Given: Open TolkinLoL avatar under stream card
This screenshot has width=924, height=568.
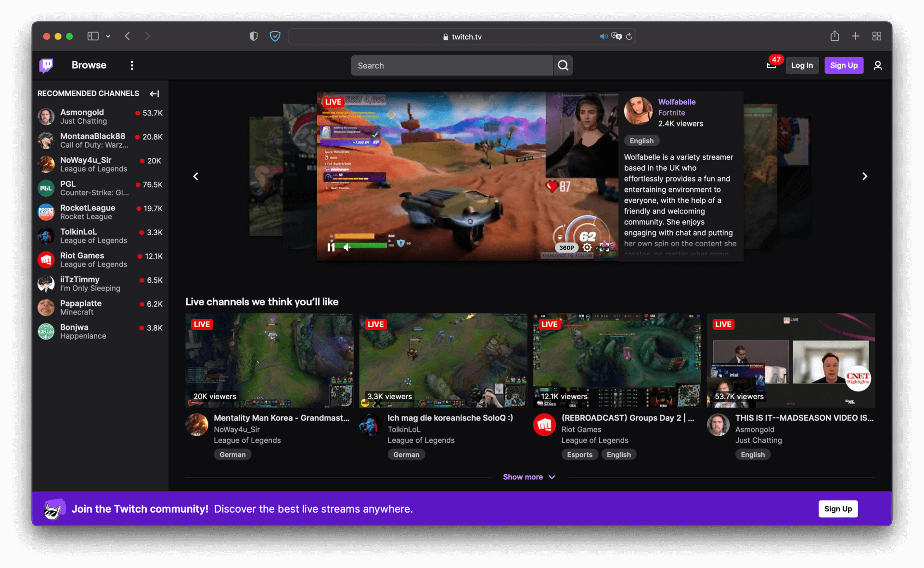Looking at the screenshot, I should click(x=371, y=425).
